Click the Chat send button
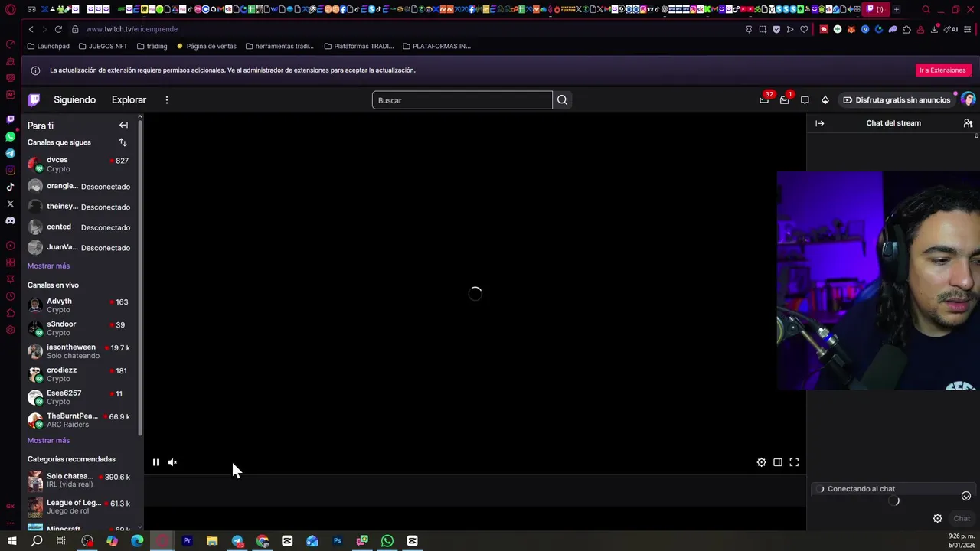The width and height of the screenshot is (980, 551). pos(962,519)
